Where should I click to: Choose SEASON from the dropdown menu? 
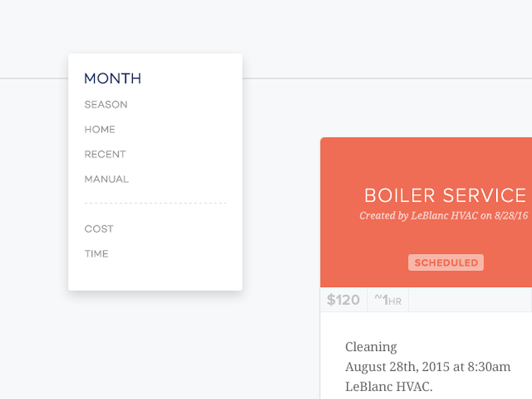coord(106,104)
